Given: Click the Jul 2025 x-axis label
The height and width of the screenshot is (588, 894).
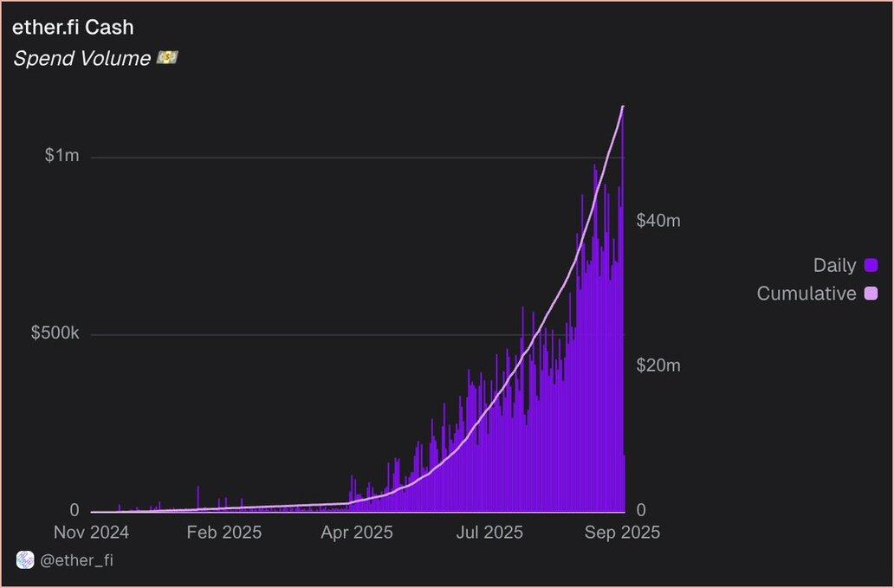Looking at the screenshot, I should point(489,533).
